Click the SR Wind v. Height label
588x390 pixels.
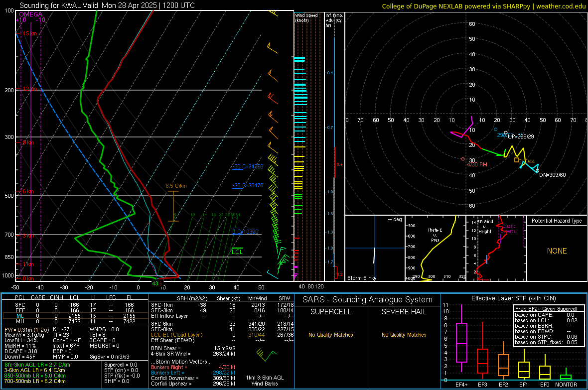485,227
